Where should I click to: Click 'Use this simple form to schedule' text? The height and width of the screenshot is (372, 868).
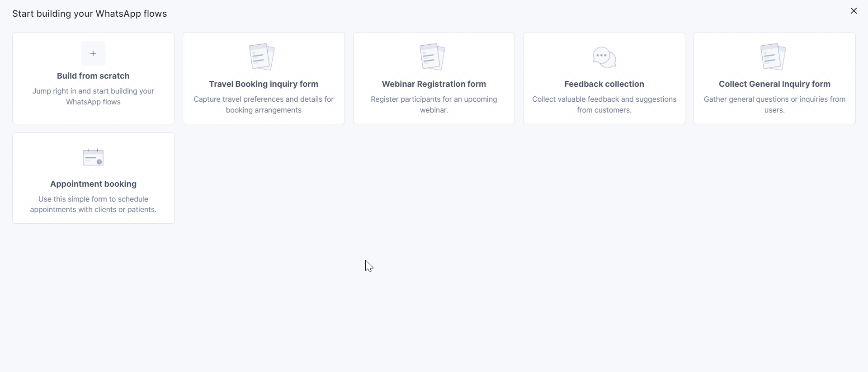(x=93, y=204)
